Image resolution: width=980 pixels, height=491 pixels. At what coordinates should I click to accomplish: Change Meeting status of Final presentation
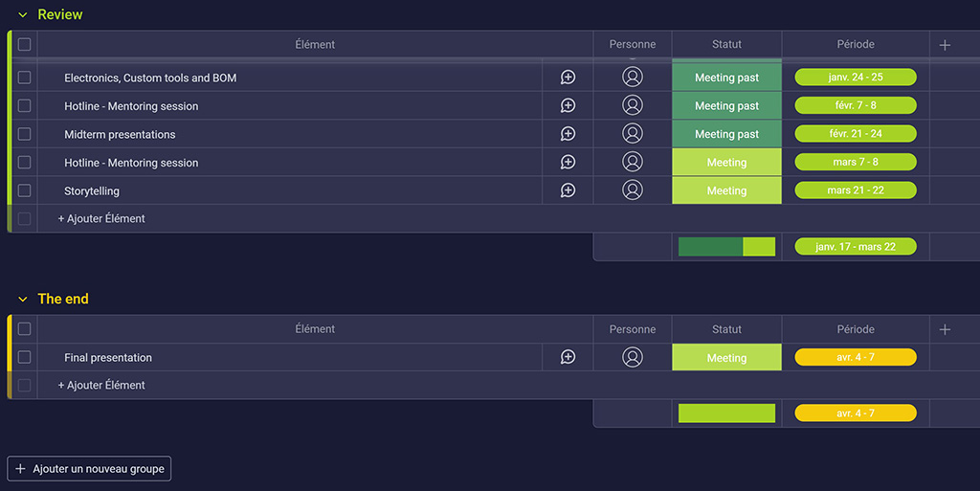[727, 357]
